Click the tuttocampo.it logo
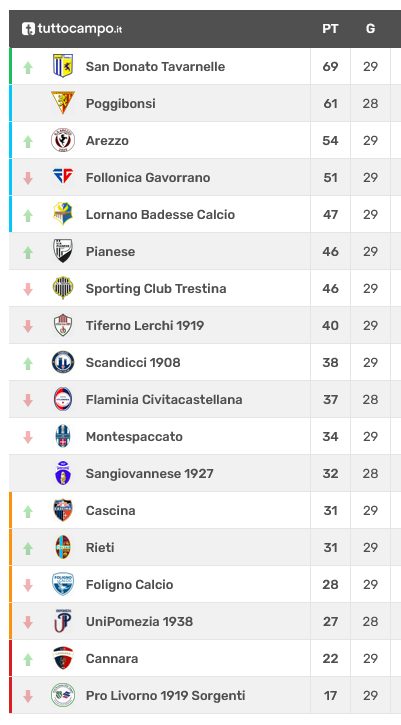401x725 pixels. tap(72, 29)
